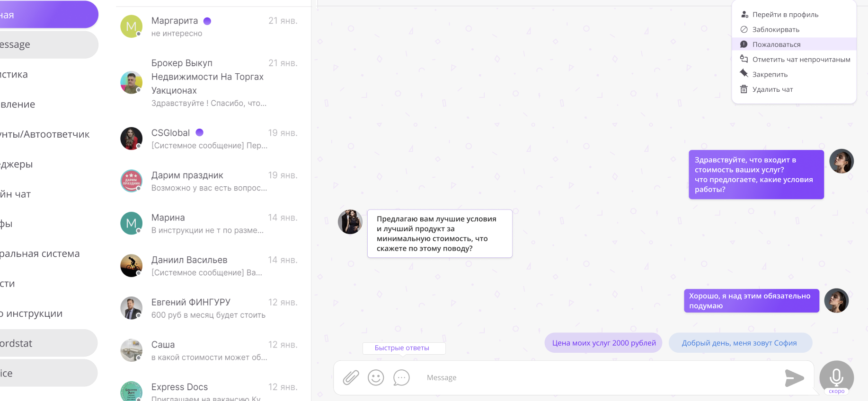
Task: Click the profile icon beside Перейти в профиль
Action: pyautogui.click(x=744, y=15)
